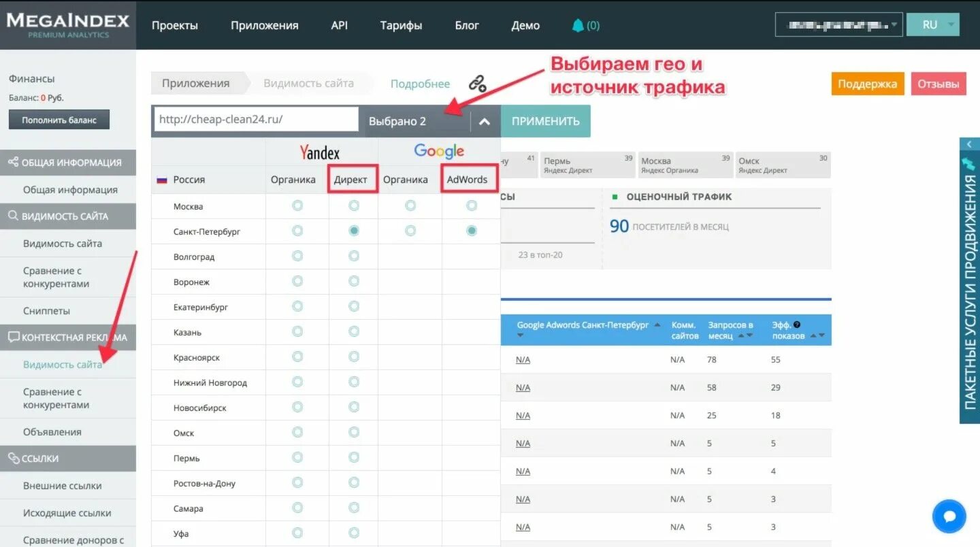Open Объявления in the sidebar
This screenshot has height=547, width=980.
pos(52,432)
